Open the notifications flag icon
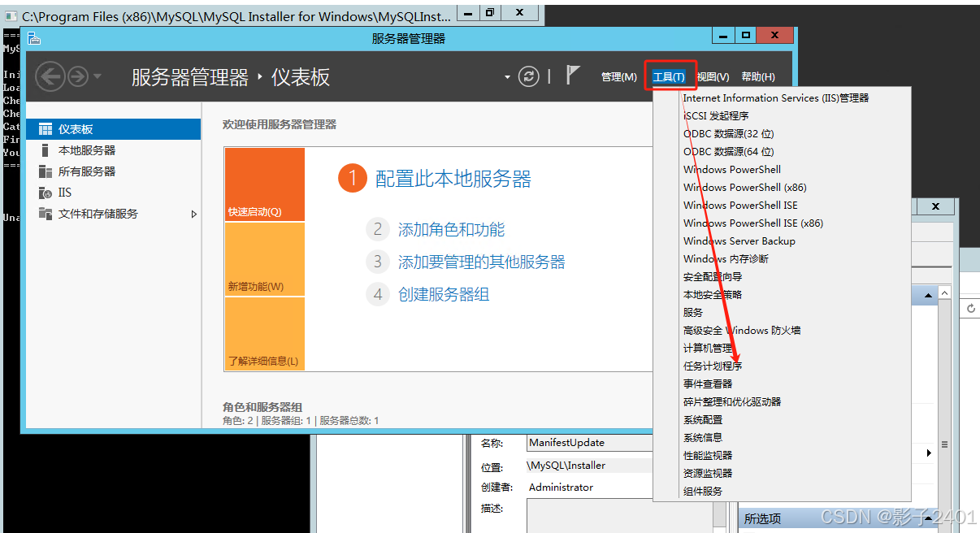Screen dimensions: 980x533 [575, 76]
